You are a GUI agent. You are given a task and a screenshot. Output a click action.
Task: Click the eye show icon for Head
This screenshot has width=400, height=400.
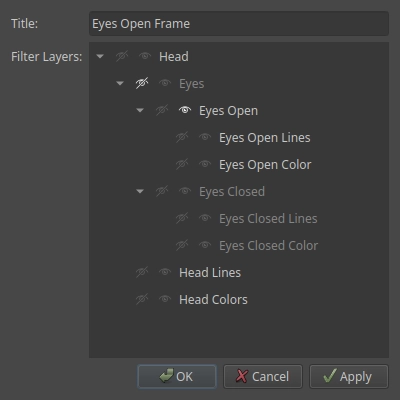point(145,56)
